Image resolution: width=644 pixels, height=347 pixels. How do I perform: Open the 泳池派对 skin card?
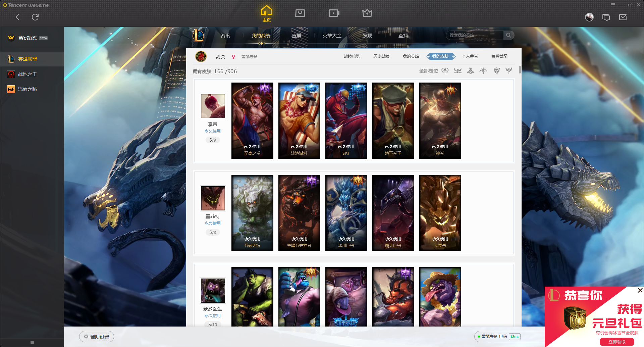299,120
